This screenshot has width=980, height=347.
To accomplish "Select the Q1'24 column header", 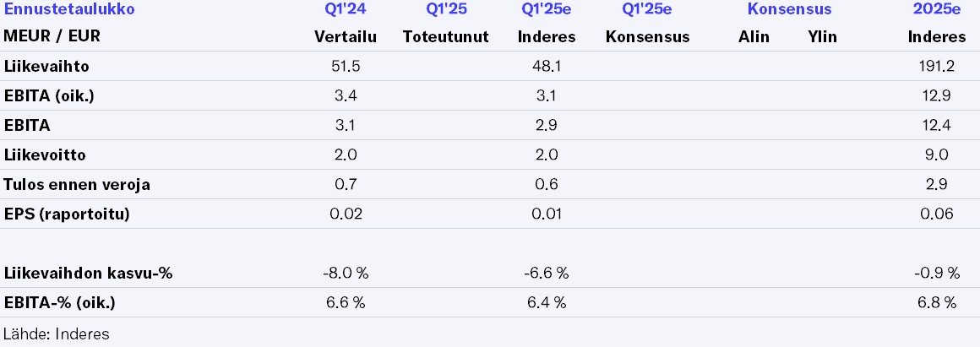I will pos(345,10).
